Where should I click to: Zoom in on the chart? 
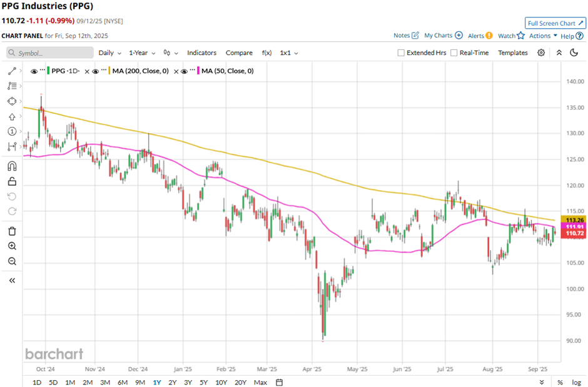tap(12, 246)
